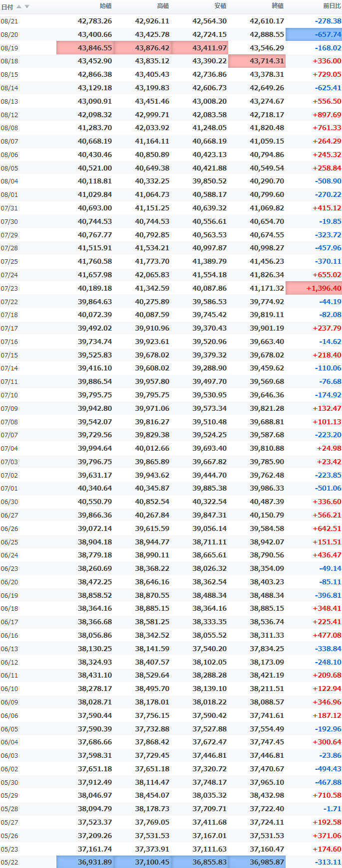Select the 08/01 high price 41,064.73
The width and height of the screenshot is (342, 868).
click(x=152, y=194)
